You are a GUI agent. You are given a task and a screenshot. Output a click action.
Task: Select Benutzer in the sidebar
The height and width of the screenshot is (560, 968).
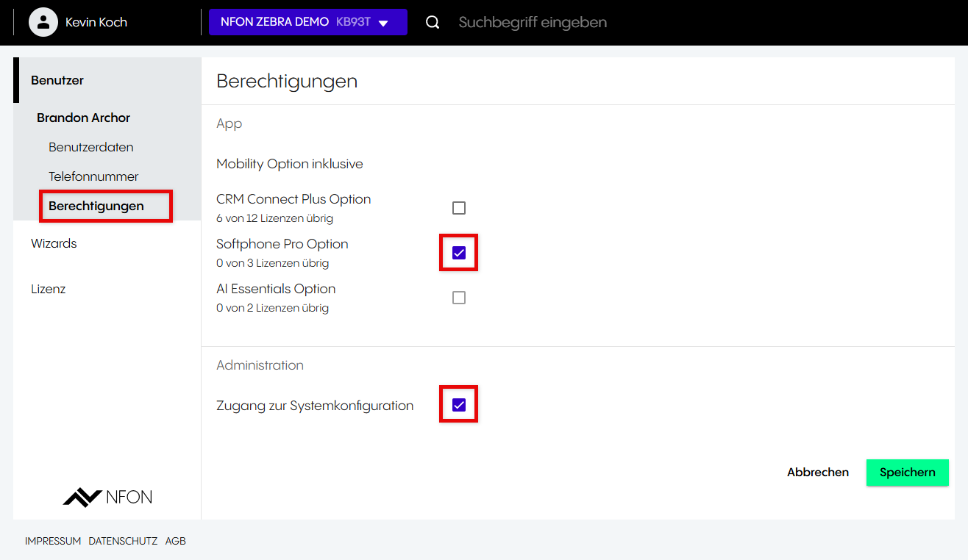click(x=57, y=80)
